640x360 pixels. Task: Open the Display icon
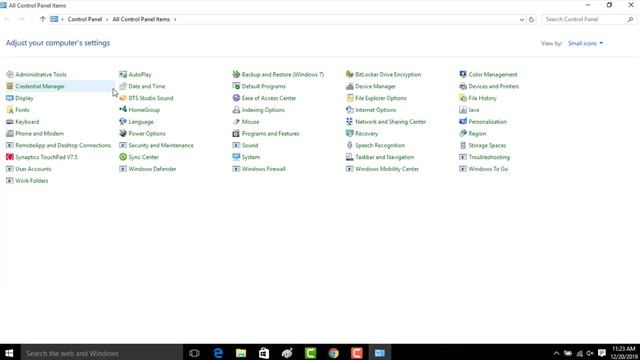[x=10, y=98]
